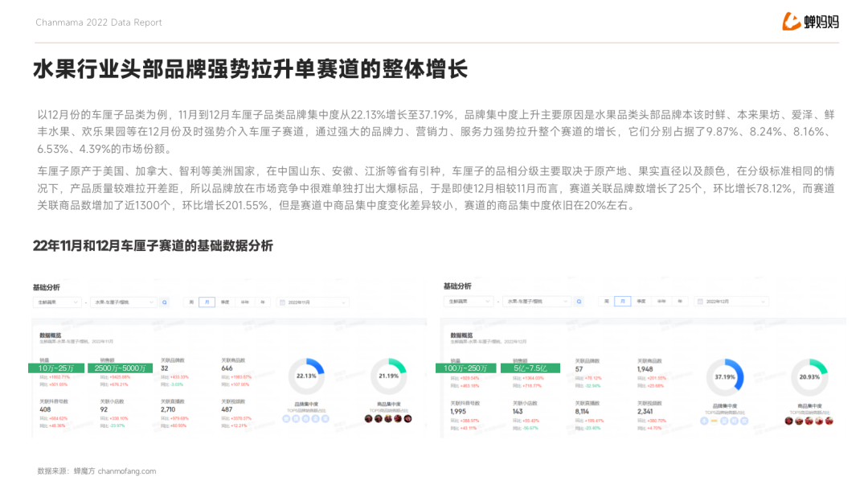Click 关联视频数 value 487
Image resolution: width=868 pixels, height=489 pixels.
227,410
